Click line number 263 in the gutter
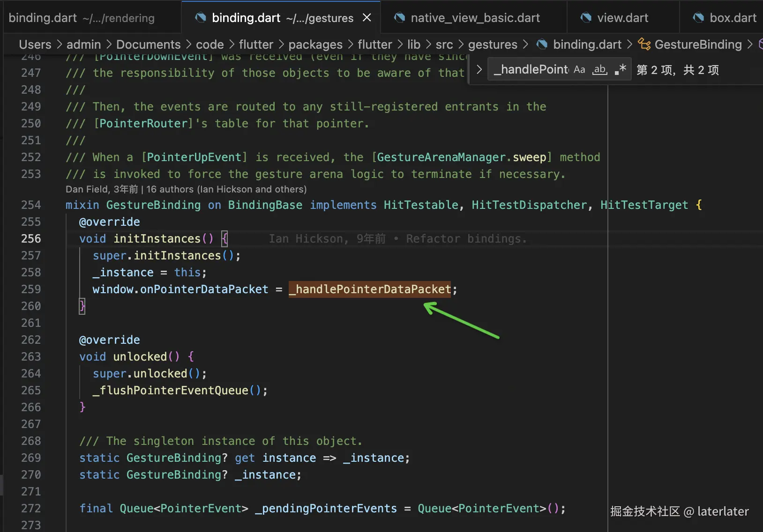 31,357
